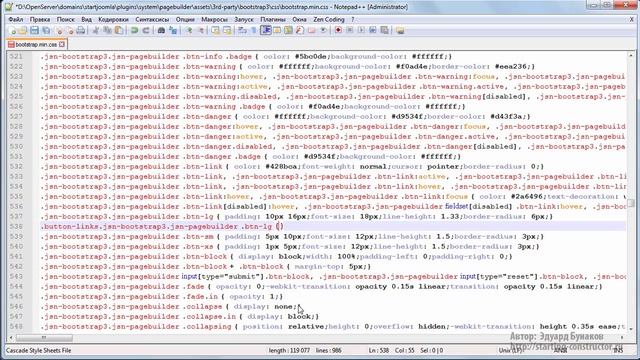Screen dimensions: 640x360
Task: Click the horizontal scrollbar thumb
Action: pyautogui.click(x=44, y=338)
